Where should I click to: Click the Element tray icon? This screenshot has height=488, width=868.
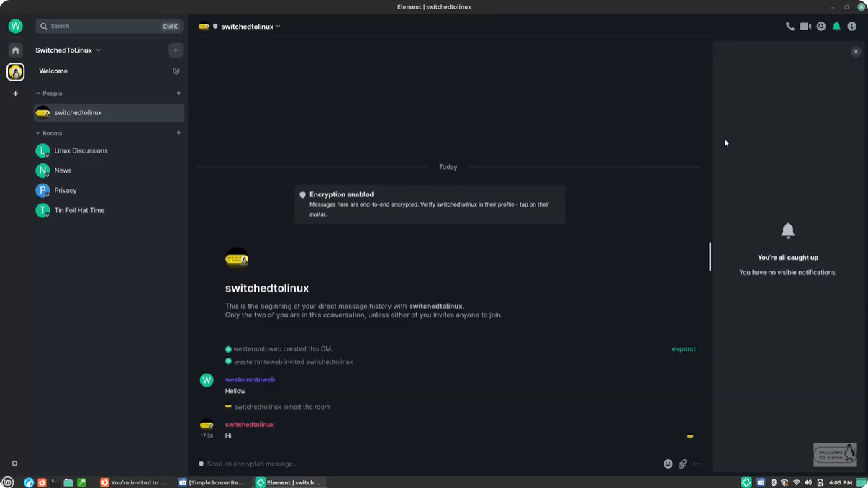click(x=746, y=482)
